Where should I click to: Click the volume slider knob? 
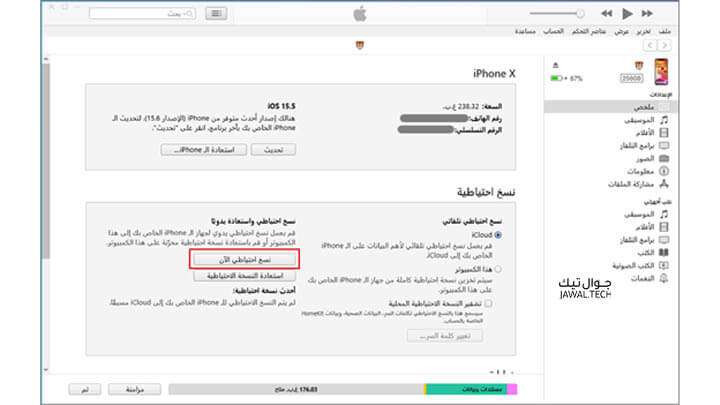click(x=580, y=14)
